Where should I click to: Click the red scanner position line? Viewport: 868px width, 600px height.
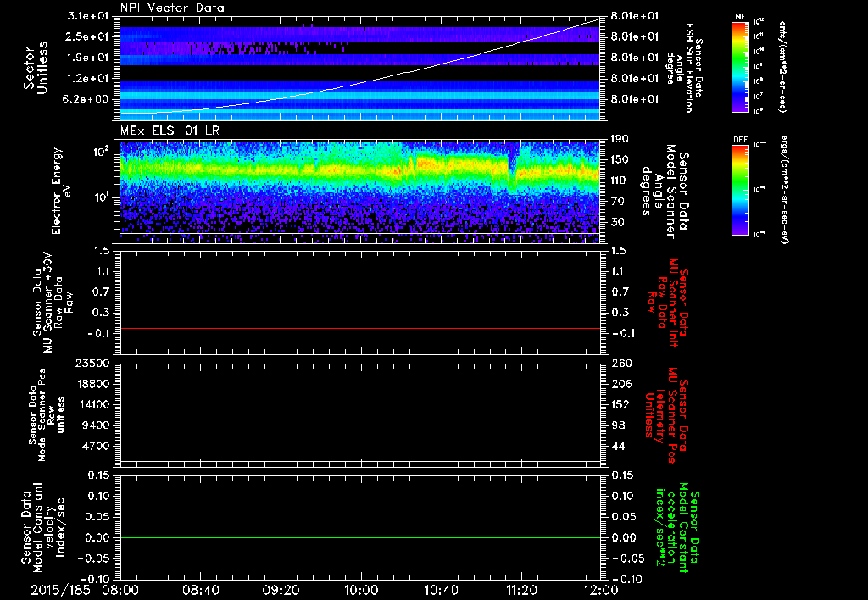tap(360, 431)
